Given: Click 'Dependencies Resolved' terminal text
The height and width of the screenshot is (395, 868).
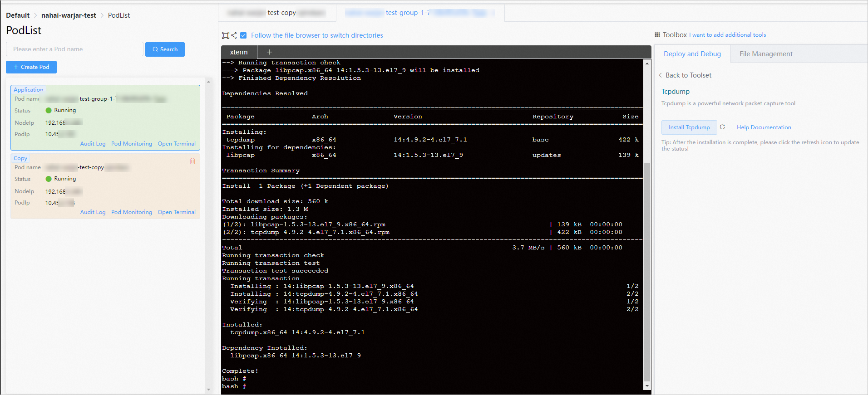Looking at the screenshot, I should tap(265, 93).
